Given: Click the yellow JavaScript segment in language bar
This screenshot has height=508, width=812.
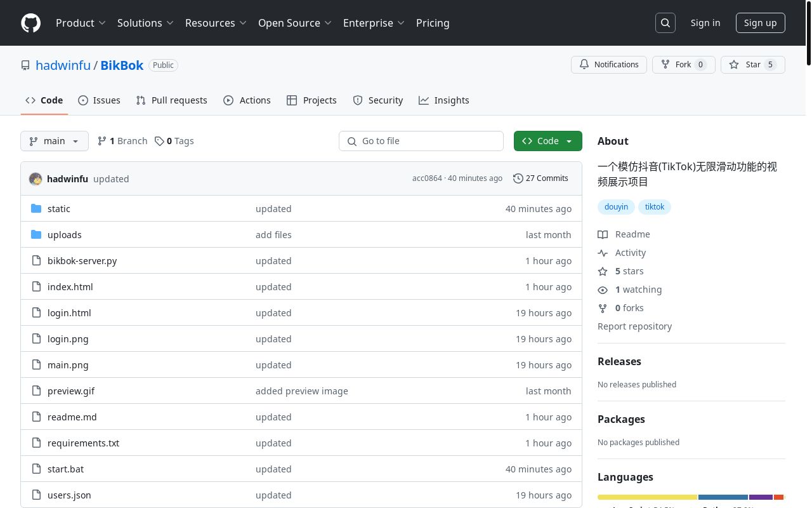Looking at the screenshot, I should tap(647, 497).
